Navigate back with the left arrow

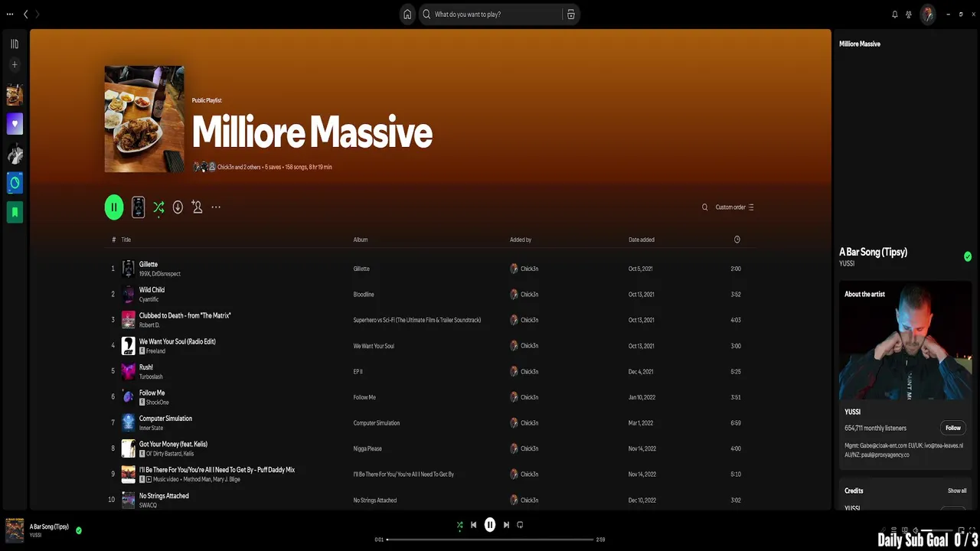click(25, 14)
